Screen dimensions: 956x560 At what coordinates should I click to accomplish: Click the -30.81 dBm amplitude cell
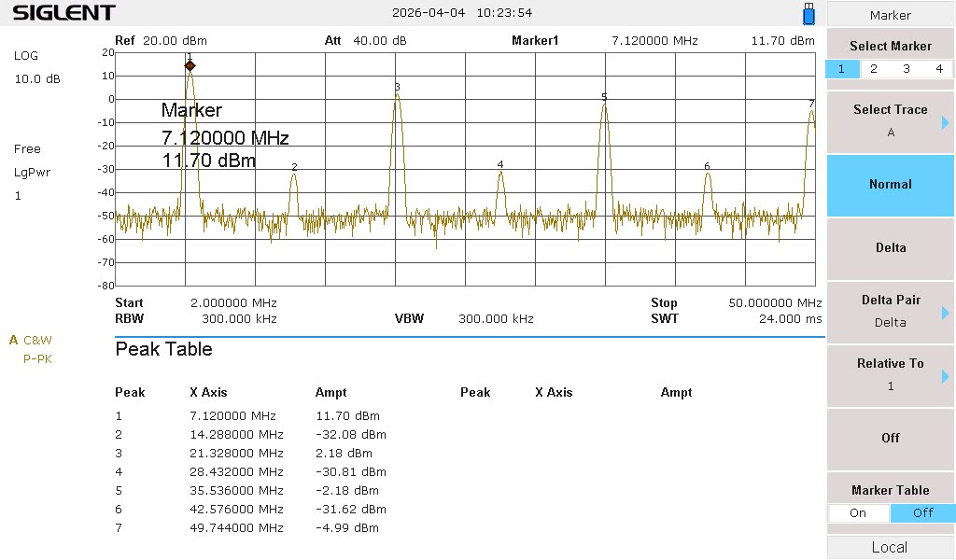[351, 472]
